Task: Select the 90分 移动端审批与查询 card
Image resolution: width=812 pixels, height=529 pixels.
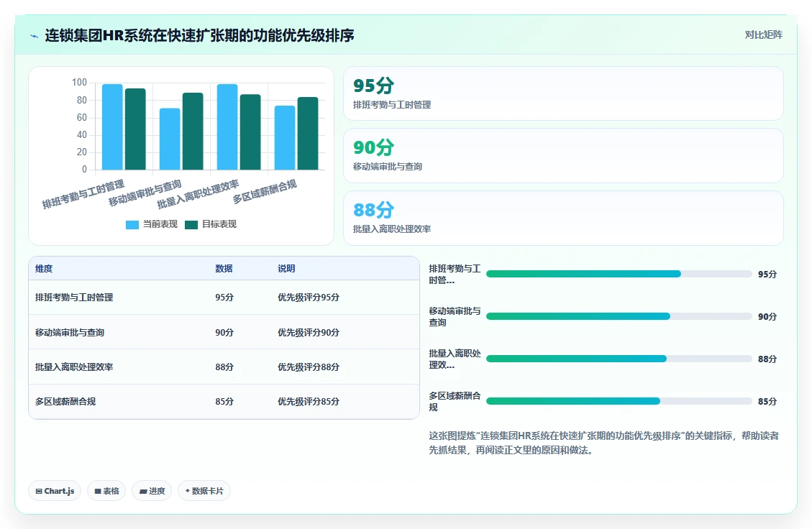Action: click(x=563, y=156)
